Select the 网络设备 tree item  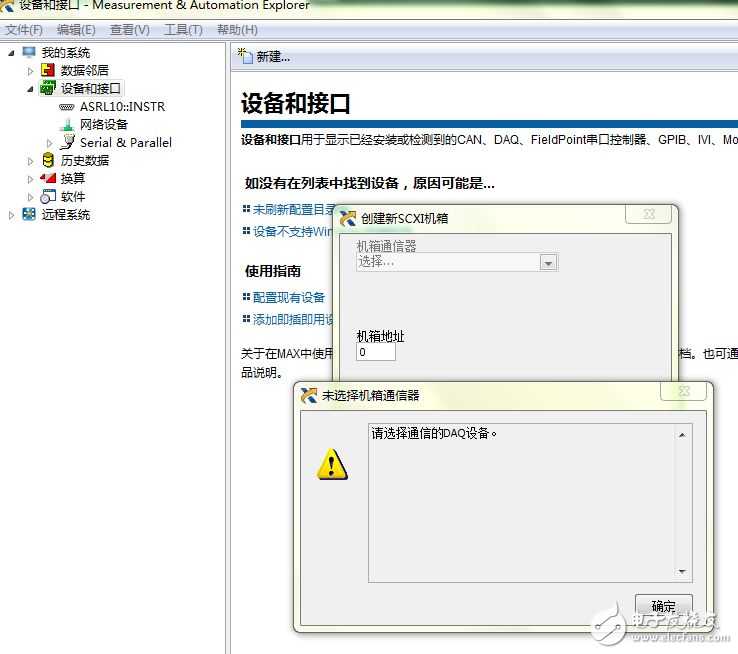pyautogui.click(x=104, y=125)
